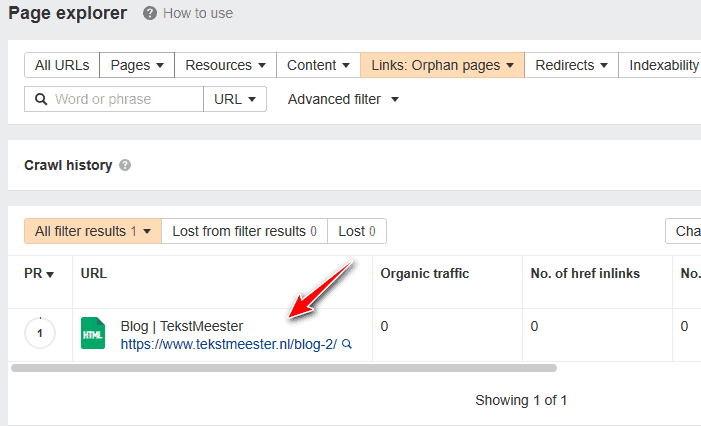Open the Content filter dropdown

318,65
